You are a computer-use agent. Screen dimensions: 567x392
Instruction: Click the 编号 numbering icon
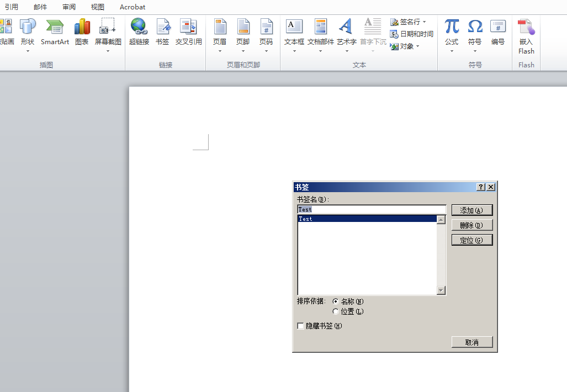pyautogui.click(x=498, y=31)
